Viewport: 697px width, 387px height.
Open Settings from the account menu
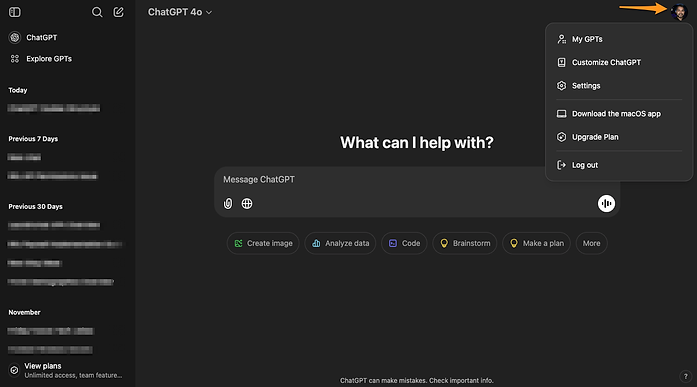coord(619,86)
